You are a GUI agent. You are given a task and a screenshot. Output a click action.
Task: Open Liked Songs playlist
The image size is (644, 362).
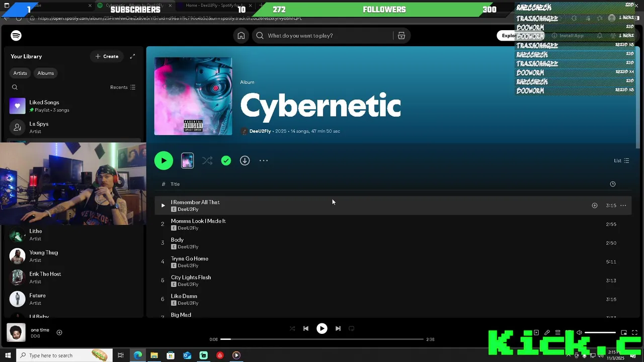[x=73, y=106]
